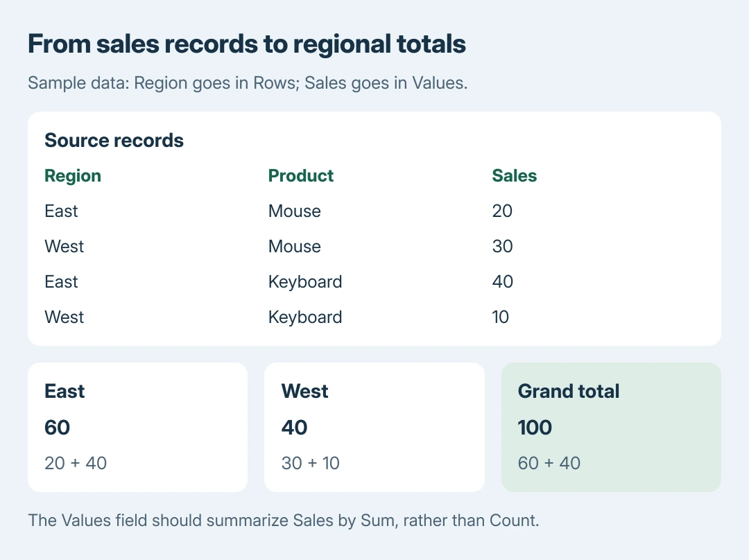Click the Sales value 30
Image resolution: width=749 pixels, height=560 pixels.
[x=503, y=246]
